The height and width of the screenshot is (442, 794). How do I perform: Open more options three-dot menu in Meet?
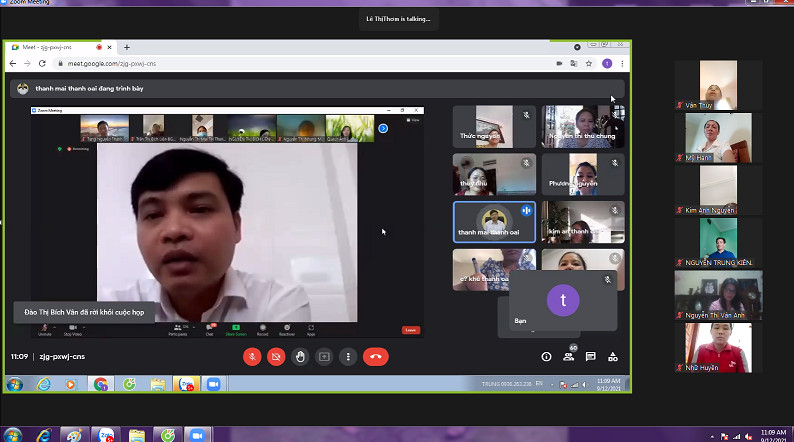coord(348,356)
